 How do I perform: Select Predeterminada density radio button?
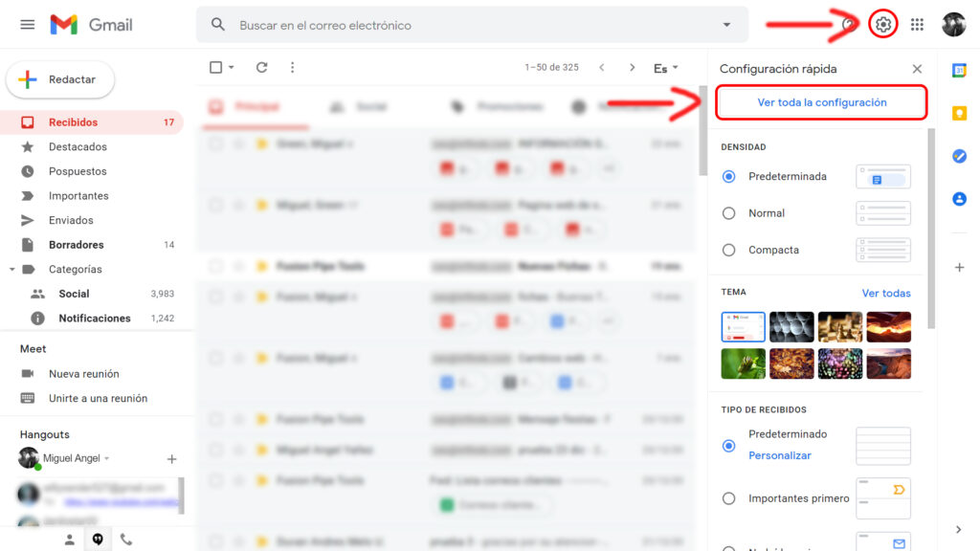coord(728,176)
